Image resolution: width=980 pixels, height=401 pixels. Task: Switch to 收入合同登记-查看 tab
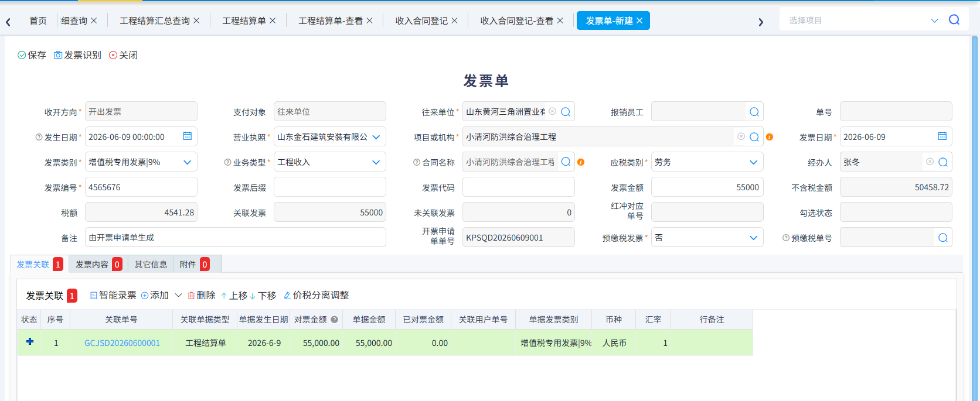pyautogui.click(x=516, y=20)
